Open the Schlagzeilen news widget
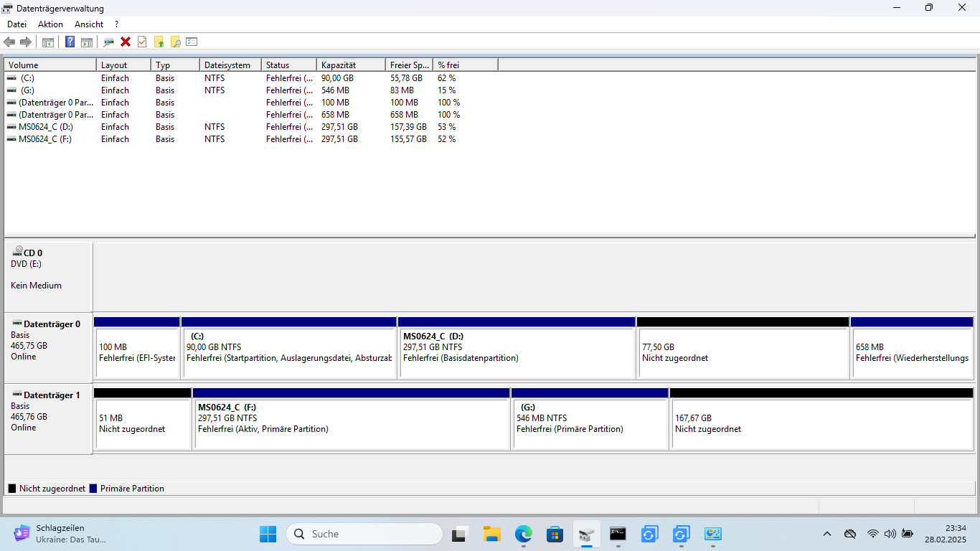 point(60,534)
